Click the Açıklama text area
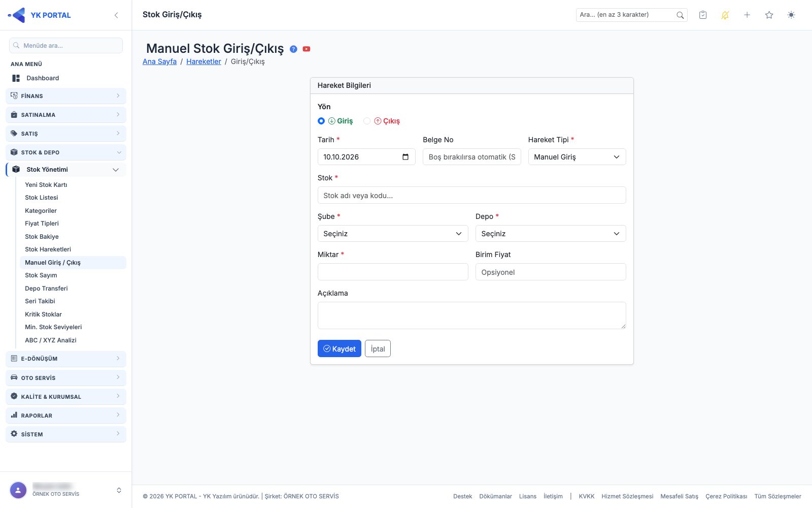This screenshot has width=812, height=508. [x=472, y=315]
